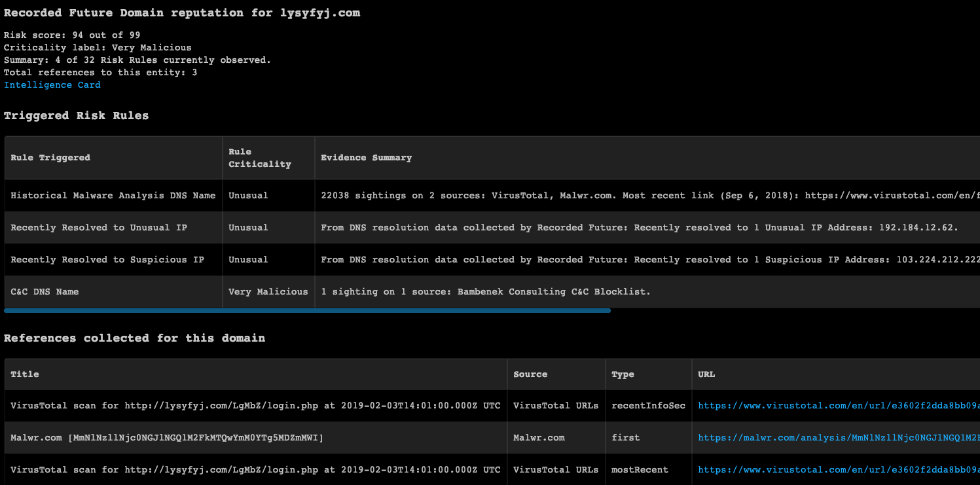Click the Evidence Summary column header
The width and height of the screenshot is (980, 485).
[x=366, y=158]
